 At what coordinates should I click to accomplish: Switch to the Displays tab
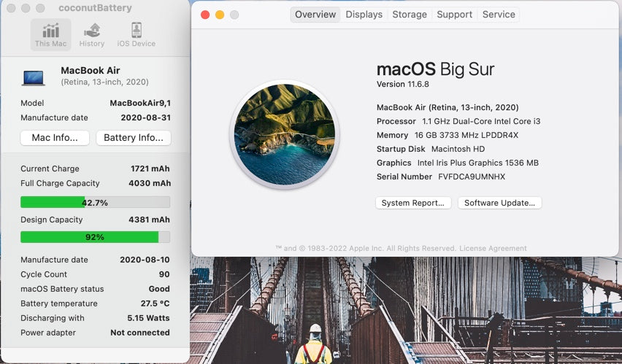click(364, 15)
